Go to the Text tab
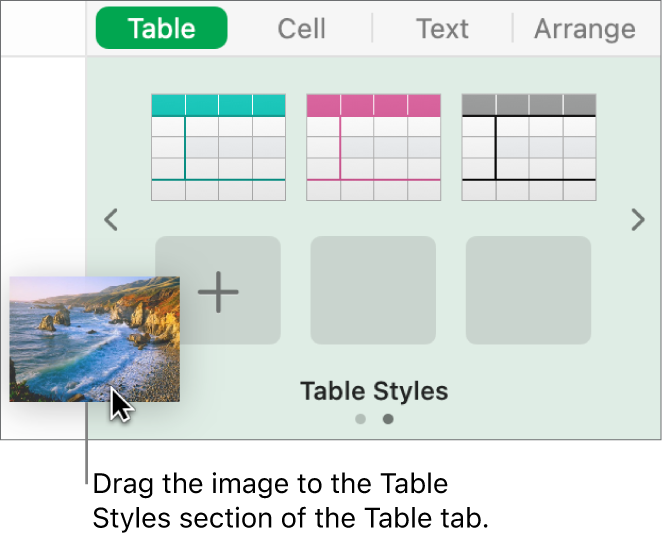 click(x=442, y=28)
